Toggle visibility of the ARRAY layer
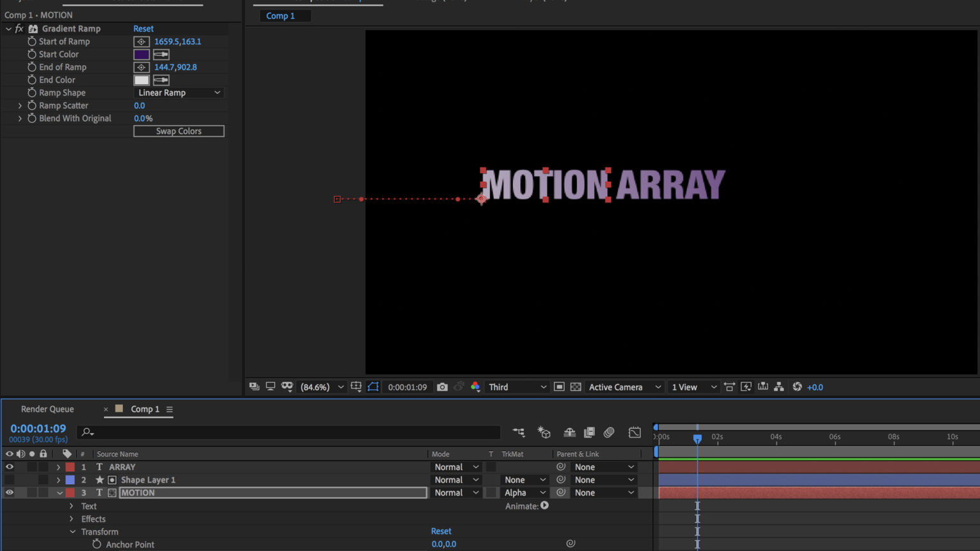This screenshot has width=980, height=551. (x=9, y=466)
